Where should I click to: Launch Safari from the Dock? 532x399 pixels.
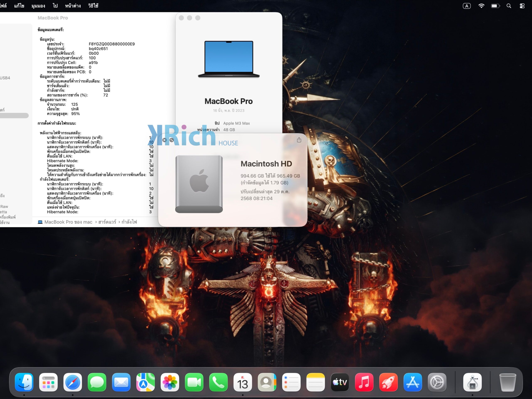pos(73,382)
